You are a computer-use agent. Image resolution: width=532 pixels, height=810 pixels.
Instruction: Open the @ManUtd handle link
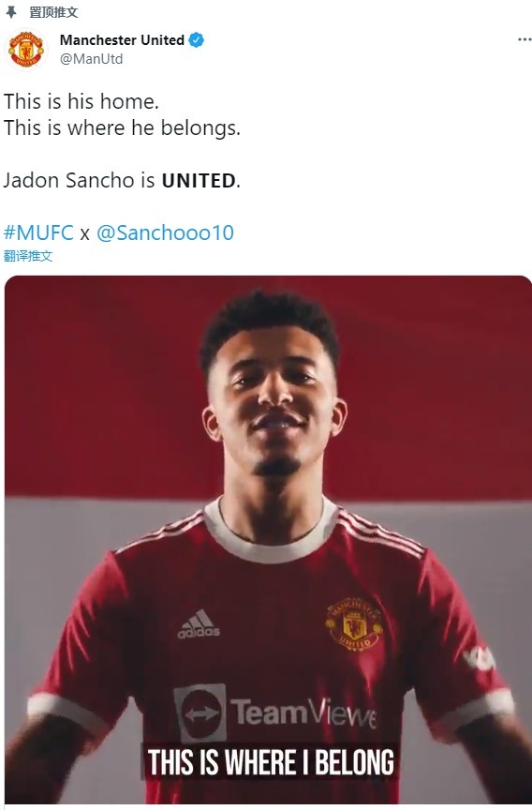tap(92, 59)
